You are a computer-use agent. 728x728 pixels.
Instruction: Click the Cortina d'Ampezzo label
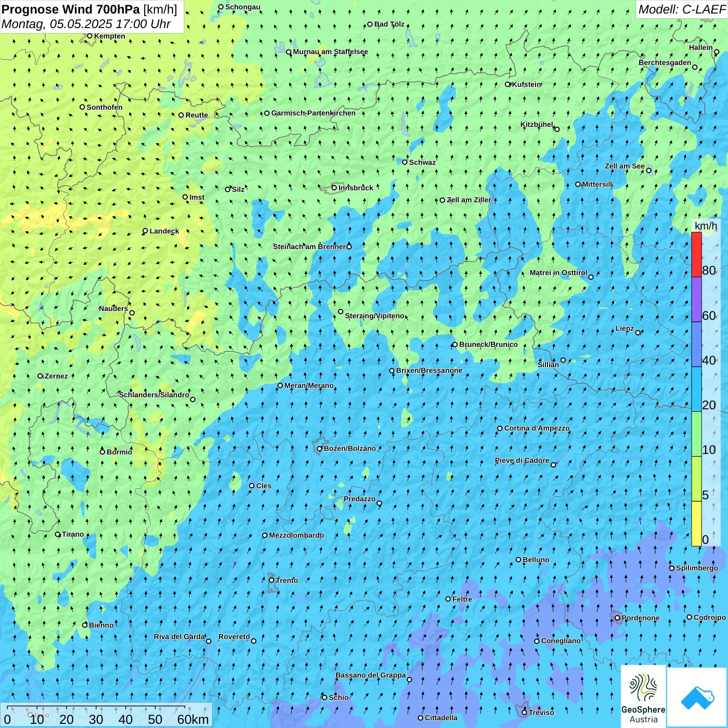click(x=537, y=428)
